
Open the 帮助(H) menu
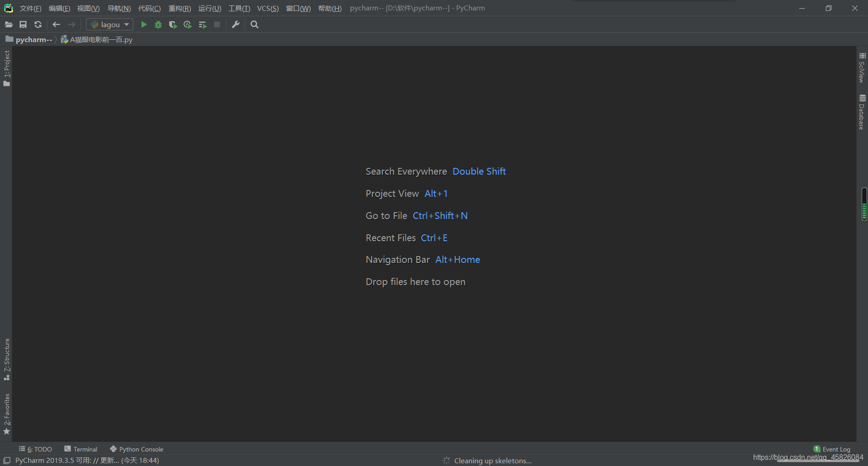pos(330,8)
